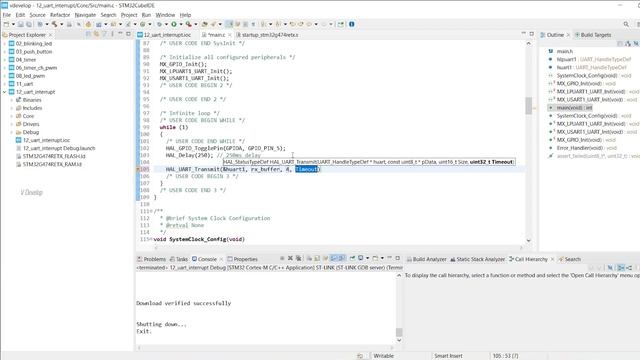Click the New file toolbar icon
640x360 pixels.
point(6,24)
